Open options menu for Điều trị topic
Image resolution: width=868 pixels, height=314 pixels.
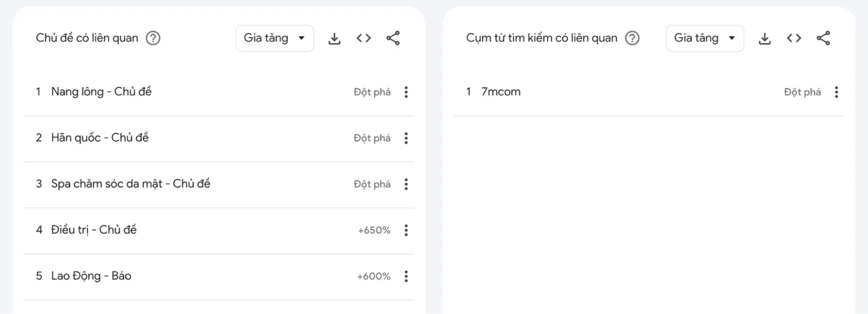coord(406,230)
